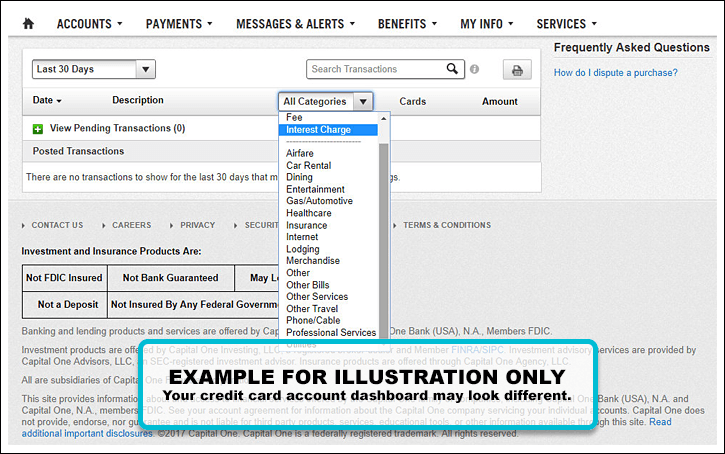The width and height of the screenshot is (725, 454).
Task: Open the Payments menu
Action: pos(179,24)
